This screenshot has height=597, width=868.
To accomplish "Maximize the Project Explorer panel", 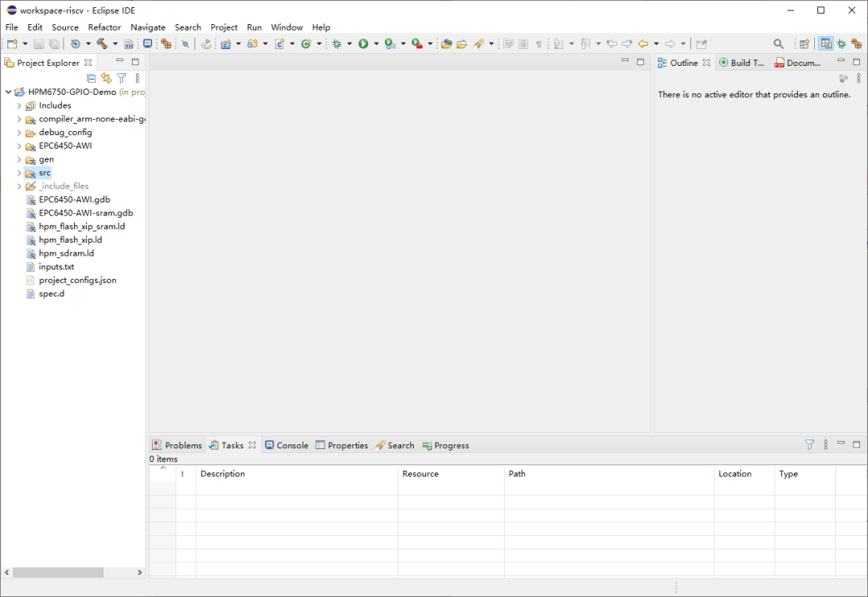I will pyautogui.click(x=135, y=62).
